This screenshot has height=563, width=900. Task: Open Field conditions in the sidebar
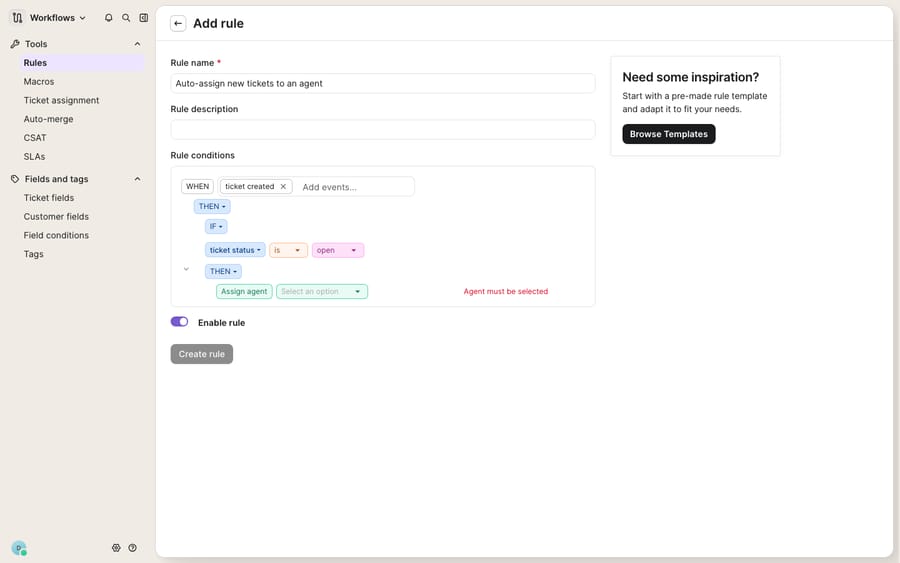(x=56, y=235)
